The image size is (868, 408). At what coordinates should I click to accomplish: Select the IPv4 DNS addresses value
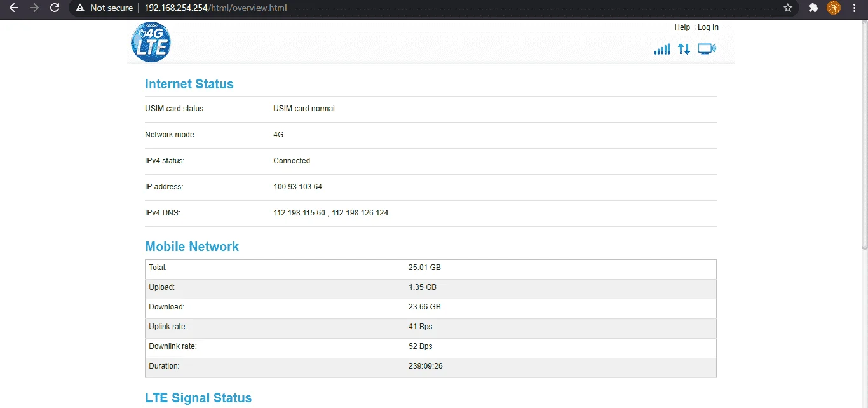point(330,213)
